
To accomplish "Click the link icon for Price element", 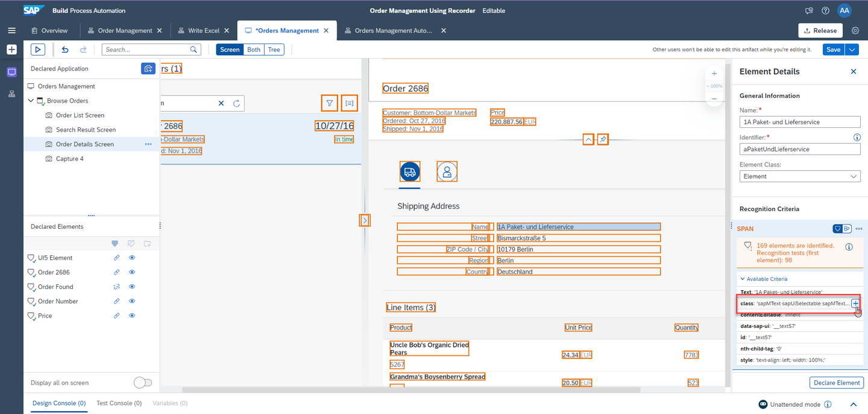I will [117, 316].
